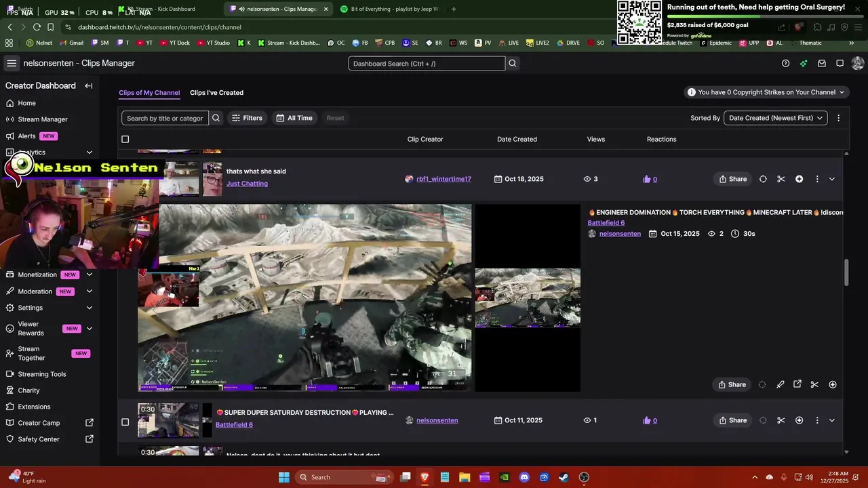Click the plus circle icon in expanded clip
This screenshot has height=488, width=868.
tap(833, 384)
